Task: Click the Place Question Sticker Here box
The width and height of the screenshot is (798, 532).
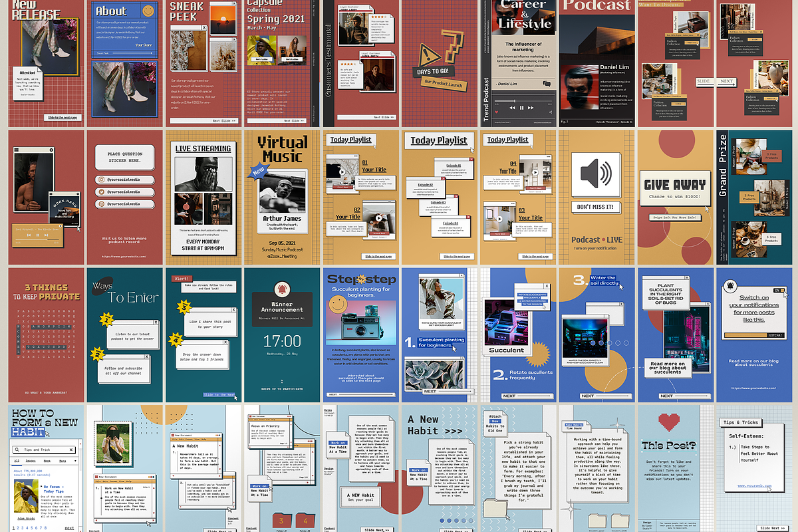Action: click(x=125, y=158)
